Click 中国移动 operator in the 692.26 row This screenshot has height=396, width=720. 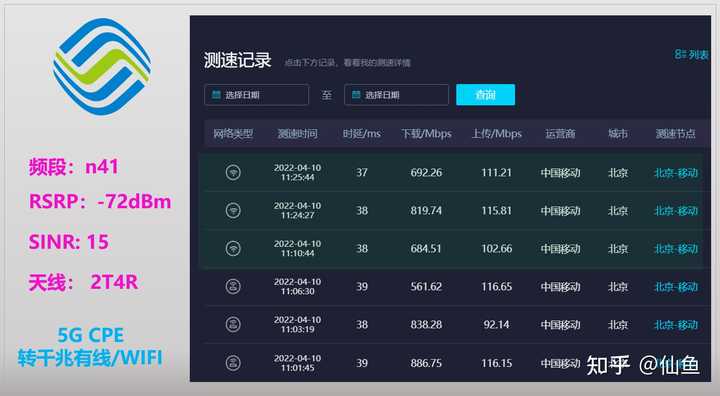tap(560, 173)
